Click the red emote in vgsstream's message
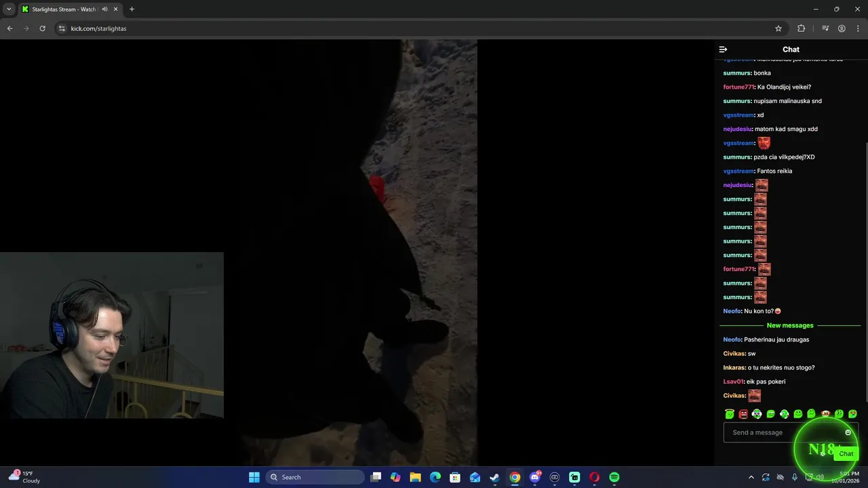Screen dimensions: 868x488 [764, 143]
